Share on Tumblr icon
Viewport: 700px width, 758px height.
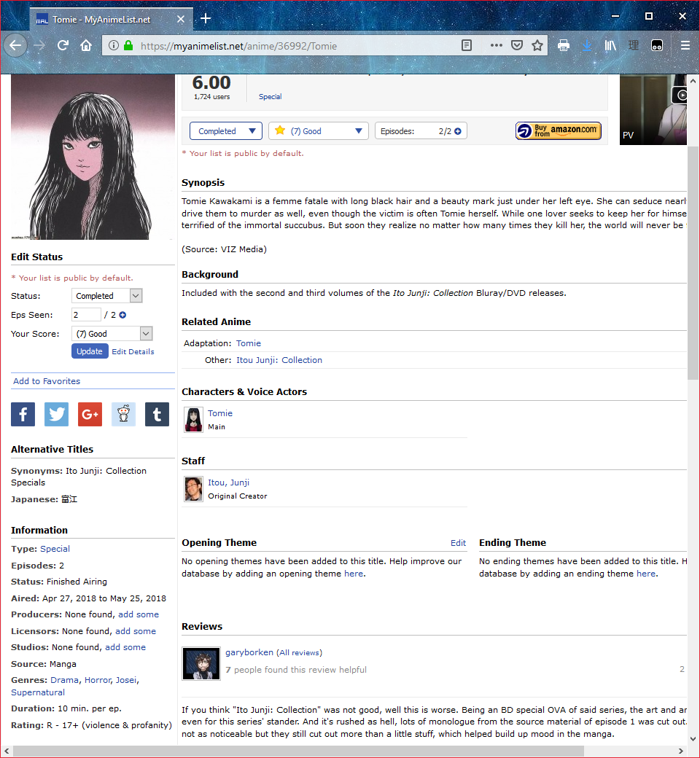(x=157, y=414)
